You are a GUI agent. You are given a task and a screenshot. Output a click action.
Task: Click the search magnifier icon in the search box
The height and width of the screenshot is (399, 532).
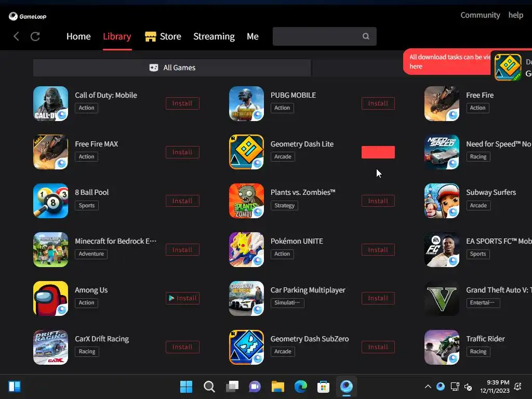pos(366,36)
